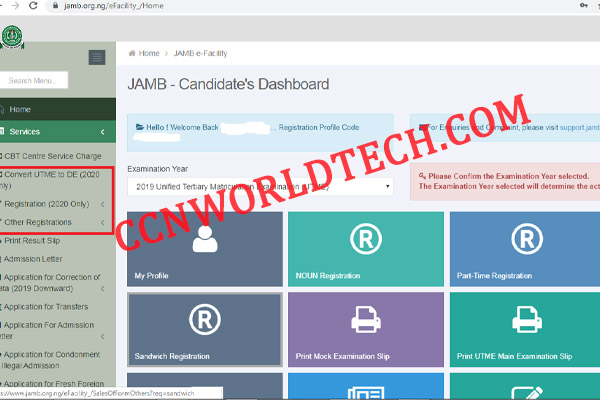Select Home in the sidebar
This screenshot has height=400, width=600.
[x=57, y=109]
